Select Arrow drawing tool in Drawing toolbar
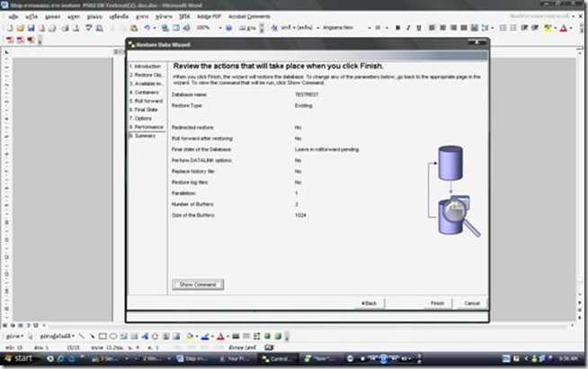This screenshot has height=369, width=588. click(92, 336)
